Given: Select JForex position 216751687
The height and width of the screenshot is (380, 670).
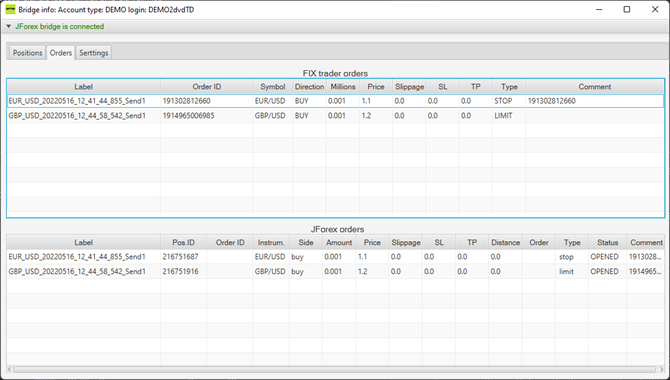Looking at the screenshot, I should point(180,256).
